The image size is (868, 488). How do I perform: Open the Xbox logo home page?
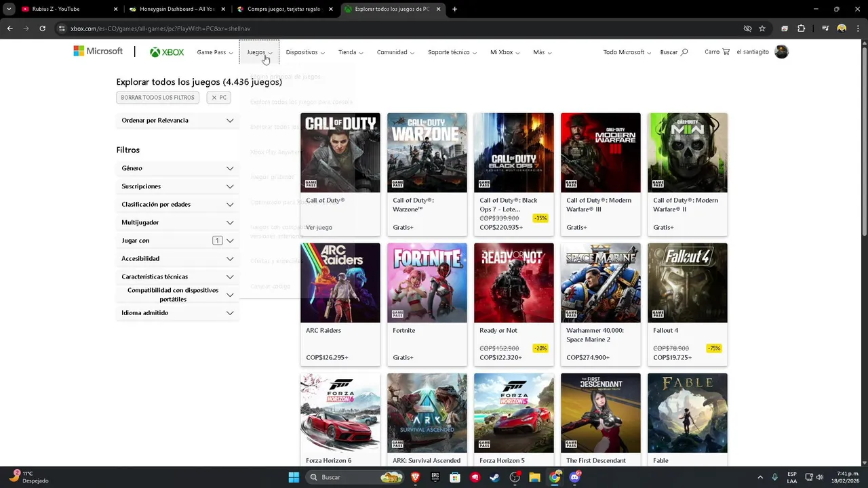point(167,52)
